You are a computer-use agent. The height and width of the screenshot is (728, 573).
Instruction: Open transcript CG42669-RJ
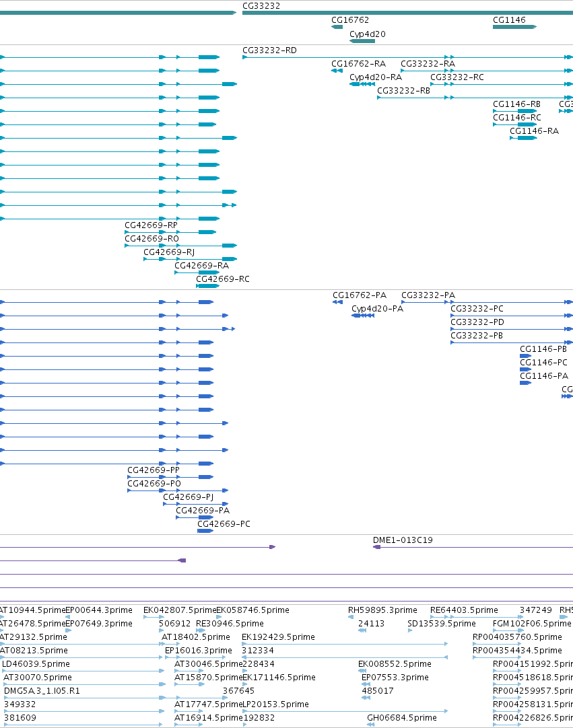(x=169, y=252)
